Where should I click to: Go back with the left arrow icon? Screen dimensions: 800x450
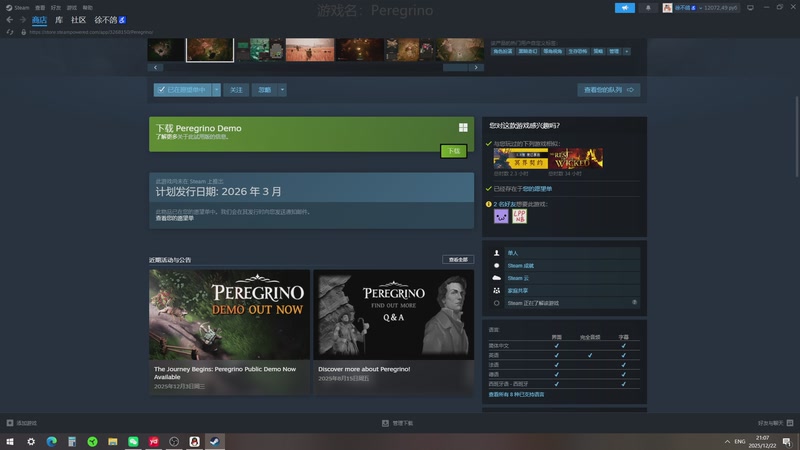(10, 20)
